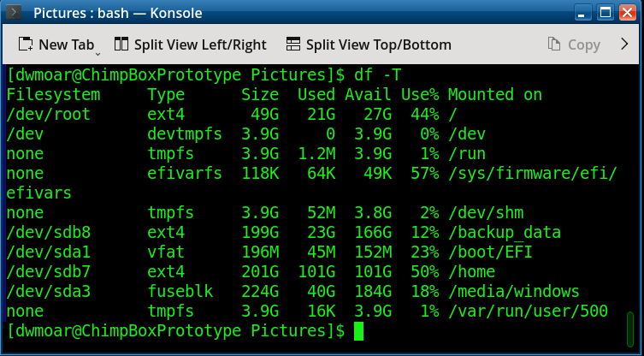This screenshot has height=356, width=644.
Task: Click the Konsole icon in title bar
Action: point(15,14)
